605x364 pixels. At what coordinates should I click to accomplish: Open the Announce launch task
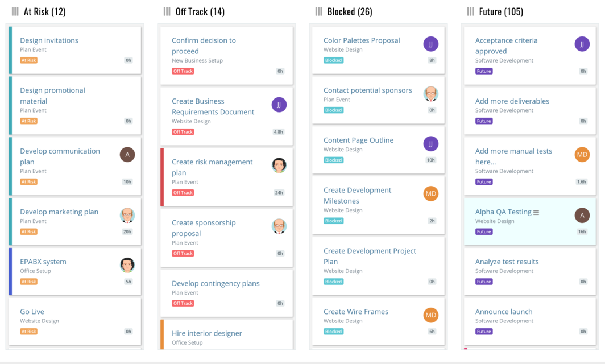pos(505,312)
